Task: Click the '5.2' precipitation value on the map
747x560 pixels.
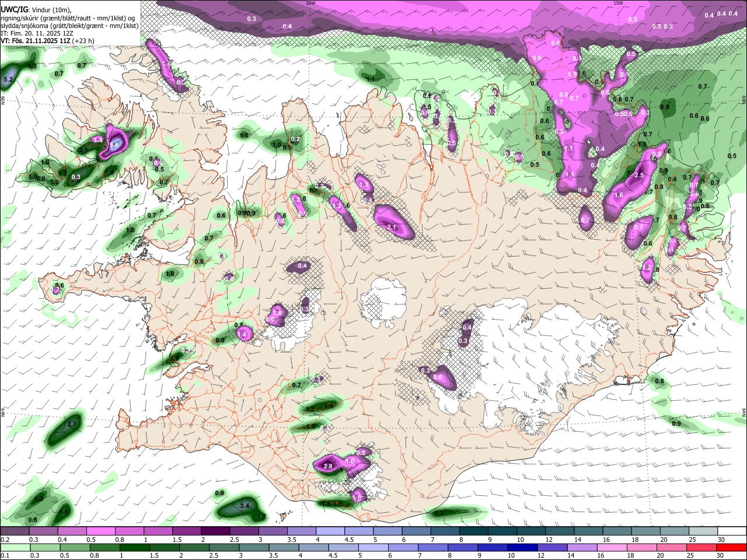Action: click(x=8, y=79)
